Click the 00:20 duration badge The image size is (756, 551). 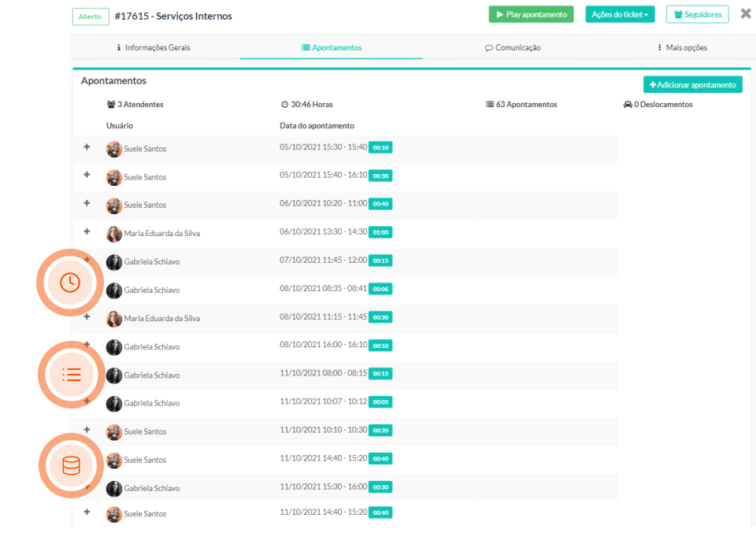tap(380, 431)
